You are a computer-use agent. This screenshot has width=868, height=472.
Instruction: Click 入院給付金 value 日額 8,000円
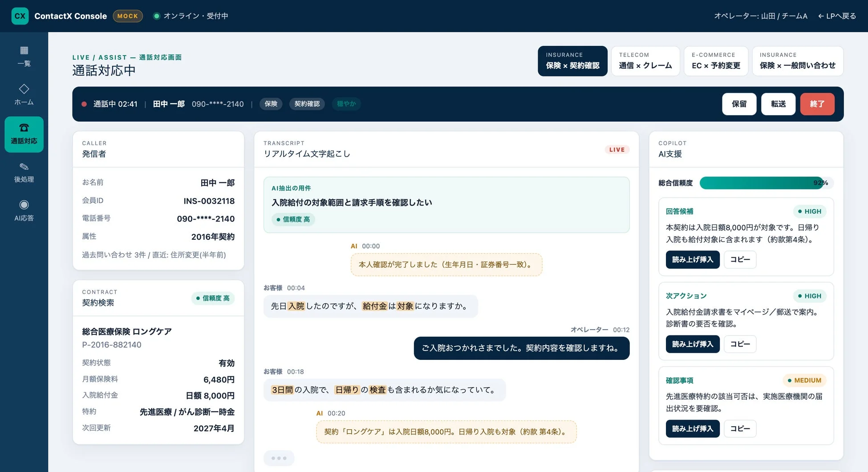[x=210, y=395]
